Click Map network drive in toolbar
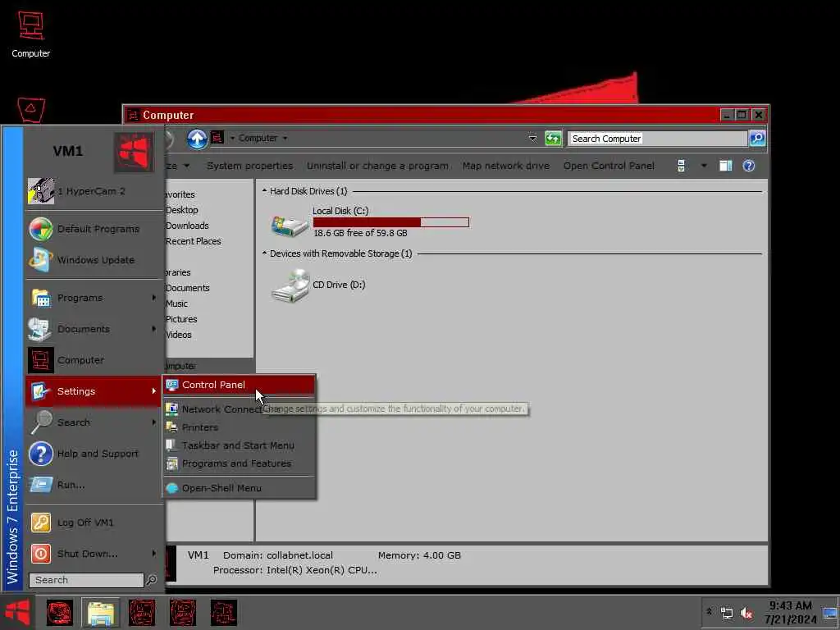This screenshot has height=630, width=840. (505, 166)
